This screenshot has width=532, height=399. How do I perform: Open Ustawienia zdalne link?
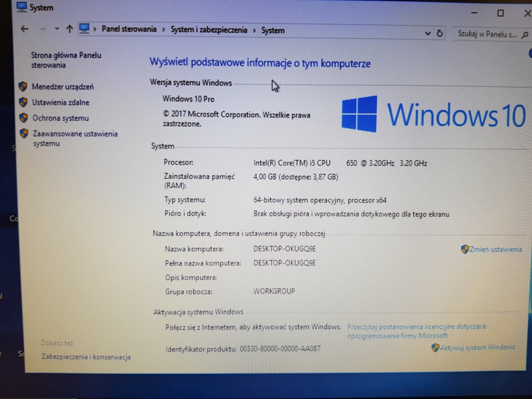tap(61, 102)
